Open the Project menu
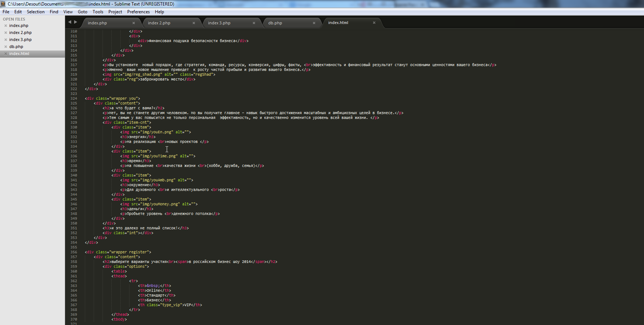 115,12
